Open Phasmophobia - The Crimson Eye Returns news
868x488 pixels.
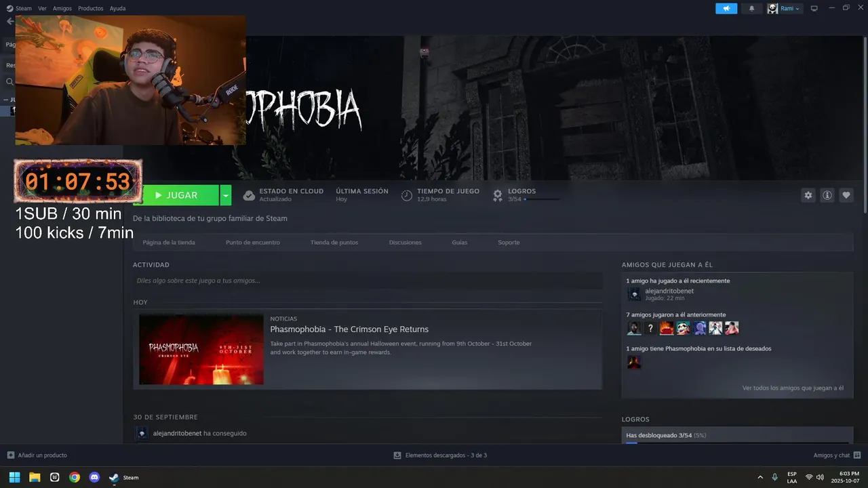349,329
